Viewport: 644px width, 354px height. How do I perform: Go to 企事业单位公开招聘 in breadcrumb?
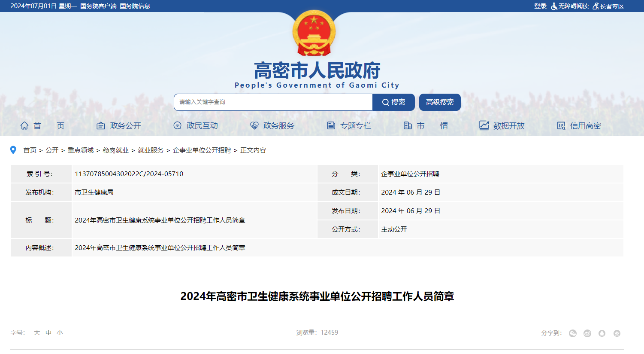202,150
